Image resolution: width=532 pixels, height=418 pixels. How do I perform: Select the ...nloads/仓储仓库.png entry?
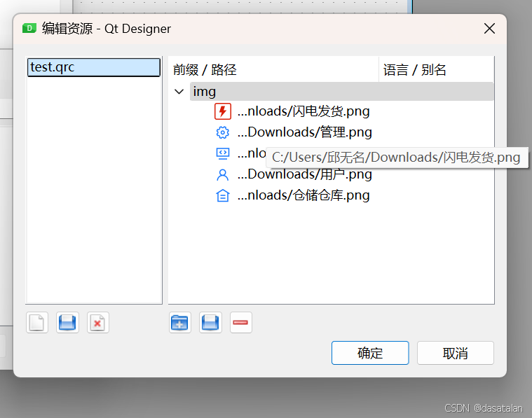[x=303, y=195]
